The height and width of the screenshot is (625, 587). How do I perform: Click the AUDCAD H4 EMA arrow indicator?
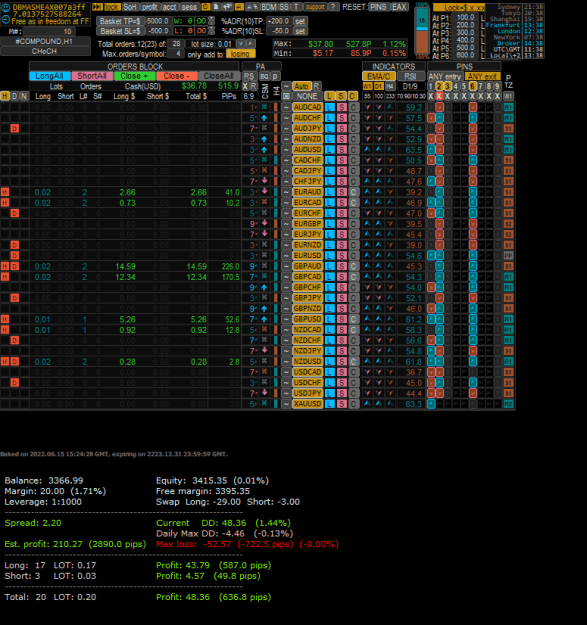coord(390,107)
